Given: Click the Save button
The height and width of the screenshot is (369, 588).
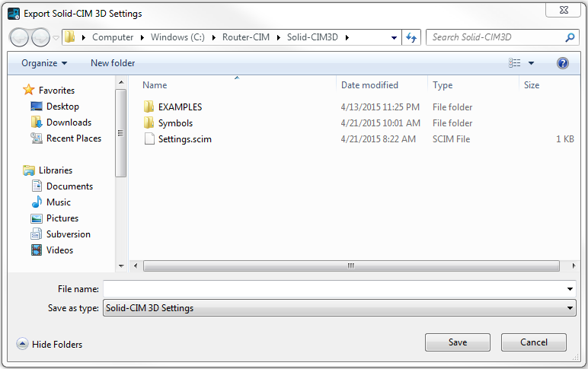Looking at the screenshot, I should pyautogui.click(x=457, y=342).
